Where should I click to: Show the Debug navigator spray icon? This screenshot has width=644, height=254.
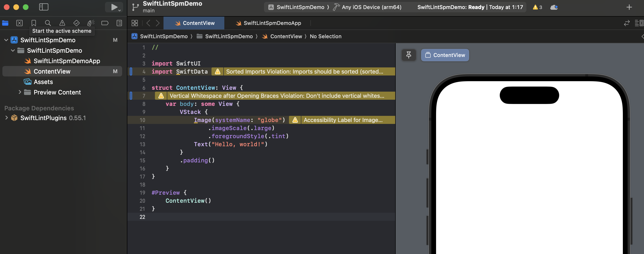(x=91, y=23)
